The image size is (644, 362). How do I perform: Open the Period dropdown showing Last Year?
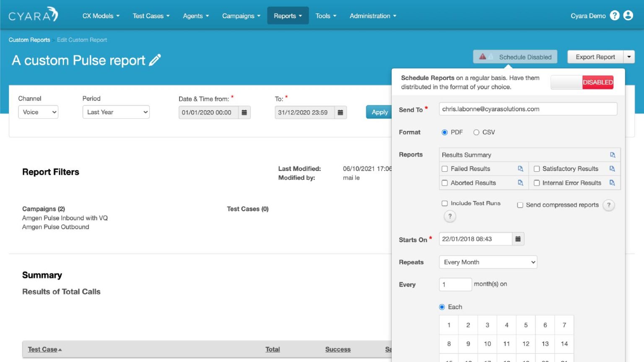coord(116,112)
